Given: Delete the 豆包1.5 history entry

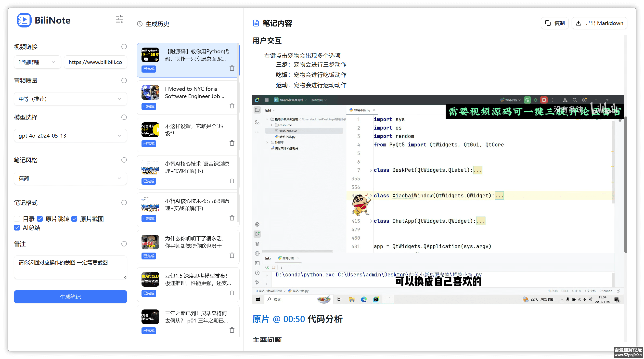Looking at the screenshot, I should pos(232,293).
